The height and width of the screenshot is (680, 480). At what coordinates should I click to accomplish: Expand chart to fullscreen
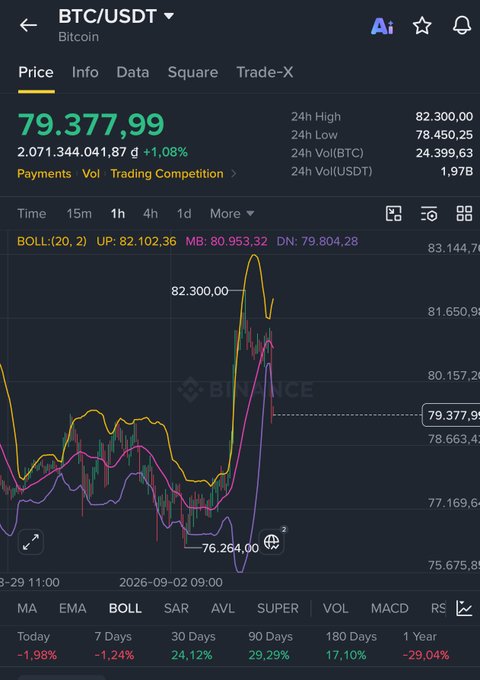(31, 542)
